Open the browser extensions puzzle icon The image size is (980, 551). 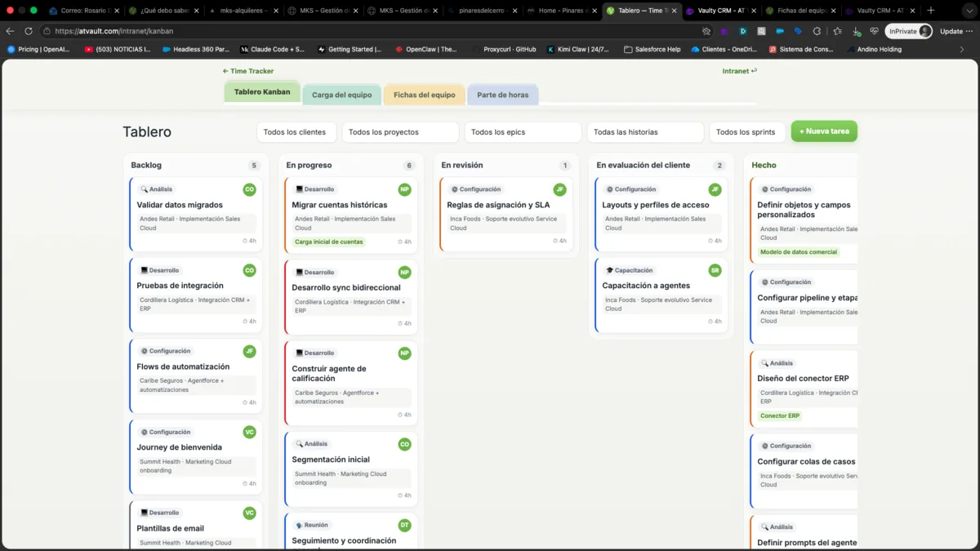click(817, 31)
